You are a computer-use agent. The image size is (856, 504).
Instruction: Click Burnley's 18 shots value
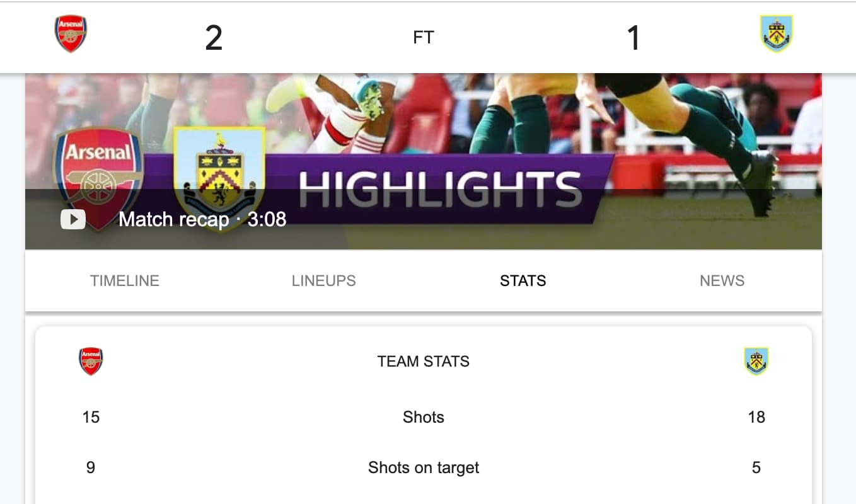click(756, 417)
